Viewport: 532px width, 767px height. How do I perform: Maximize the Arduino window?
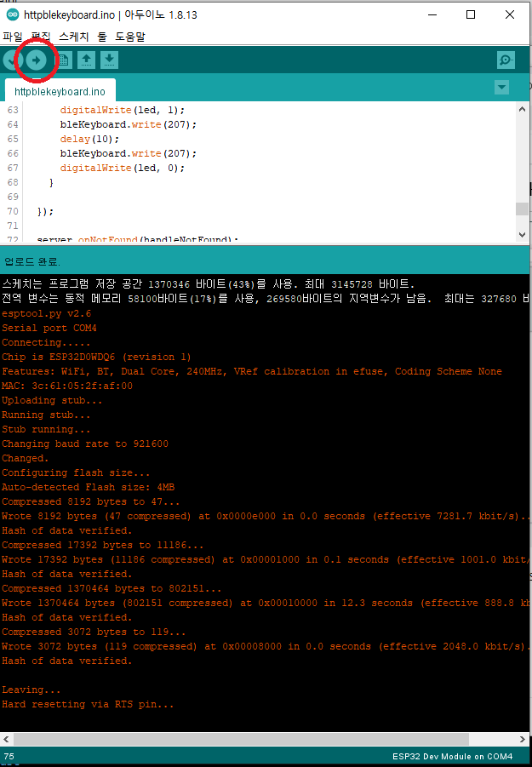click(x=471, y=14)
